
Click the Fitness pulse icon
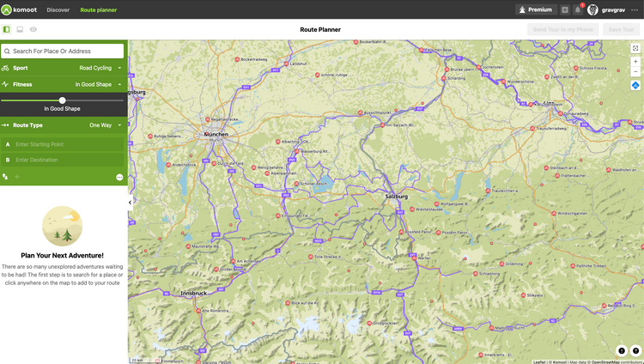point(5,84)
